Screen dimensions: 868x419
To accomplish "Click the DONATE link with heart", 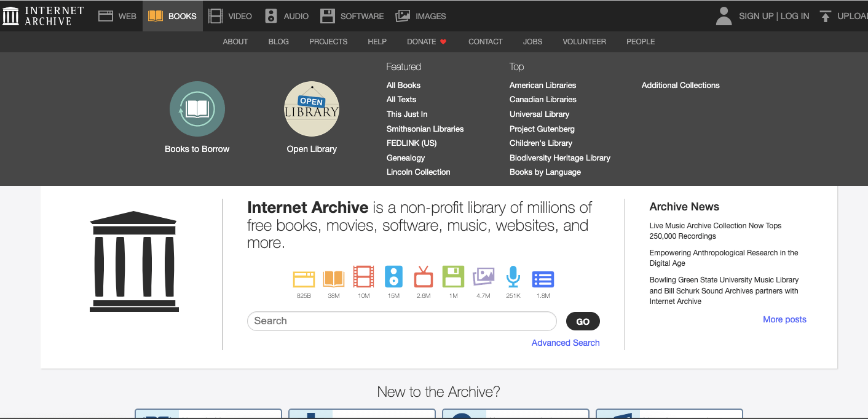I will 427,42.
